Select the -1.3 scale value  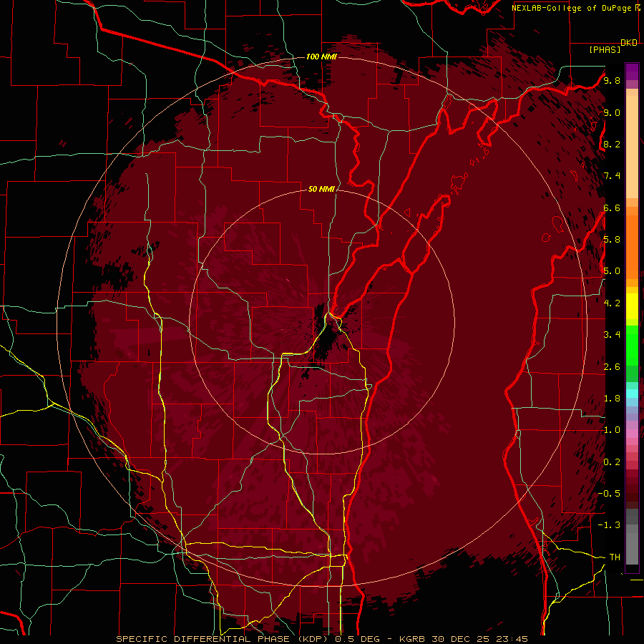click(609, 525)
